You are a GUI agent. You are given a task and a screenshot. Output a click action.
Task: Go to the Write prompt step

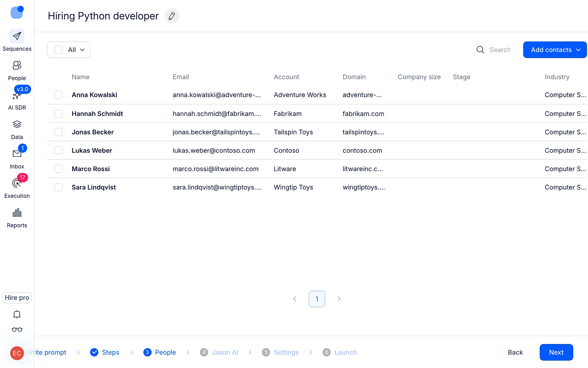(x=47, y=352)
